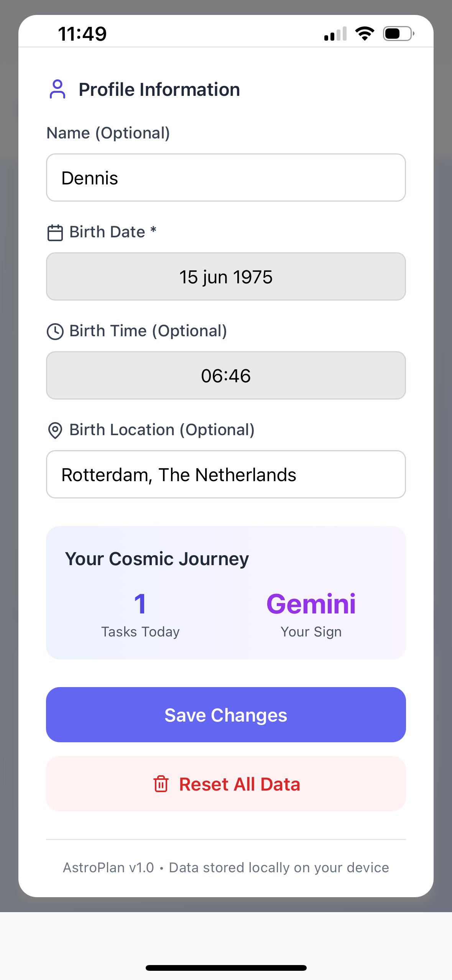452x980 pixels.
Task: Click the trash icon in Reset All Data
Action: click(x=161, y=784)
